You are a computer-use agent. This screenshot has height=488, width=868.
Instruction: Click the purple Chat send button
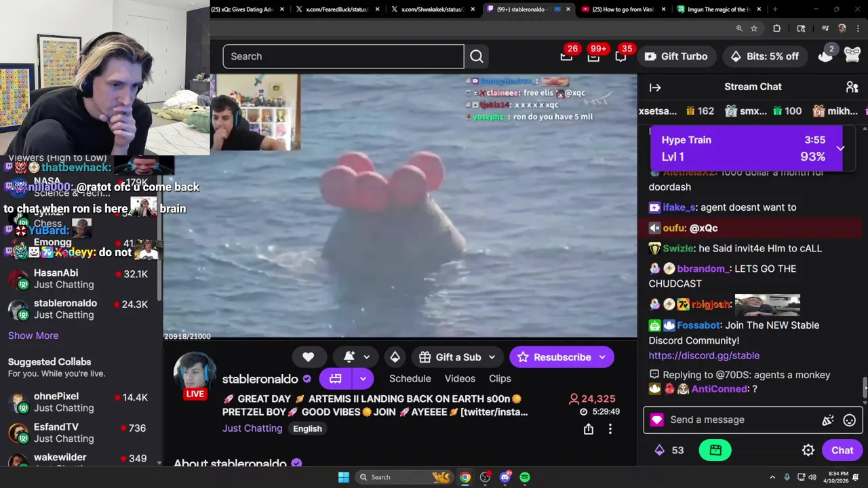click(x=842, y=451)
